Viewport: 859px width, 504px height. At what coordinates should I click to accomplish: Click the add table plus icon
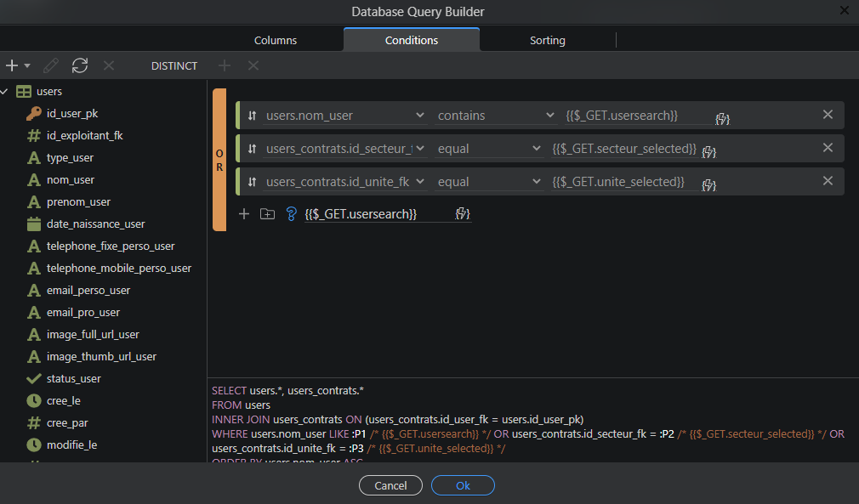(12, 65)
